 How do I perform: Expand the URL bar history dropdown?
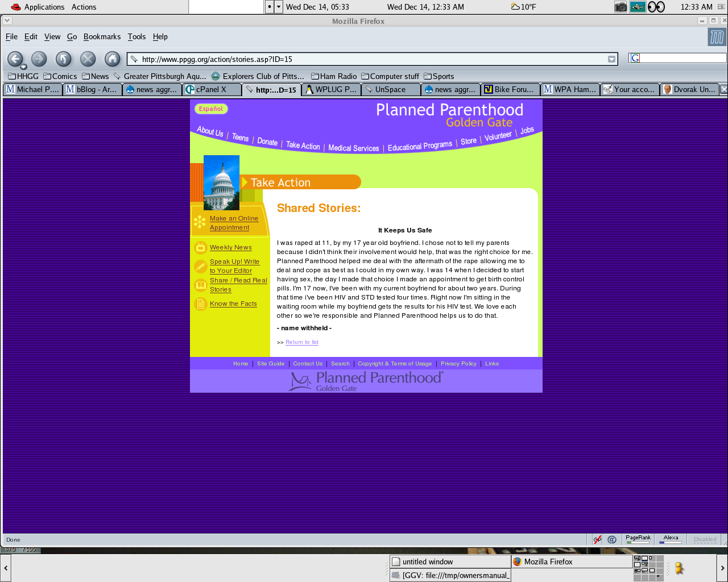pyautogui.click(x=611, y=59)
